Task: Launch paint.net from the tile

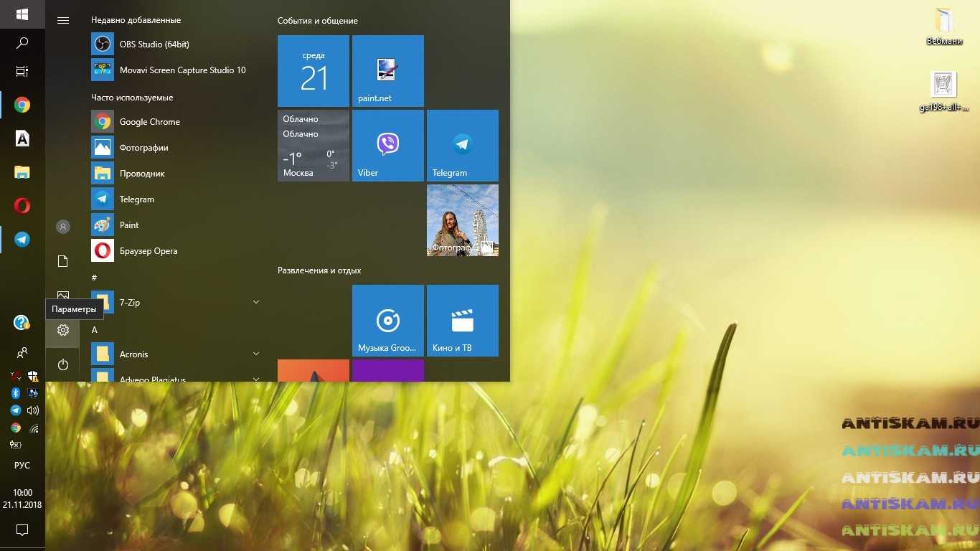Action: pyautogui.click(x=387, y=71)
